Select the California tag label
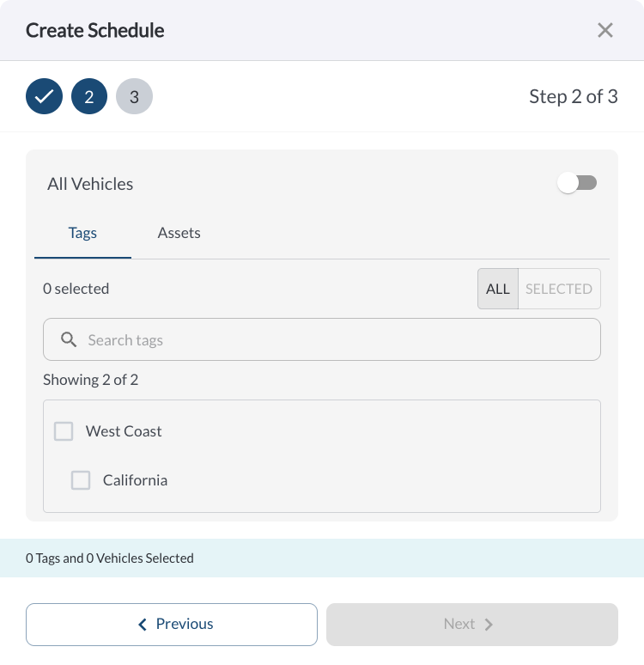Image resolution: width=644 pixels, height=665 pixels. (136, 480)
